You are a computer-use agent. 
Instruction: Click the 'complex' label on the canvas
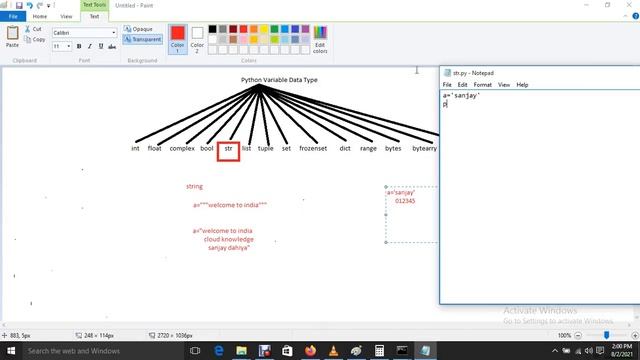(x=182, y=149)
